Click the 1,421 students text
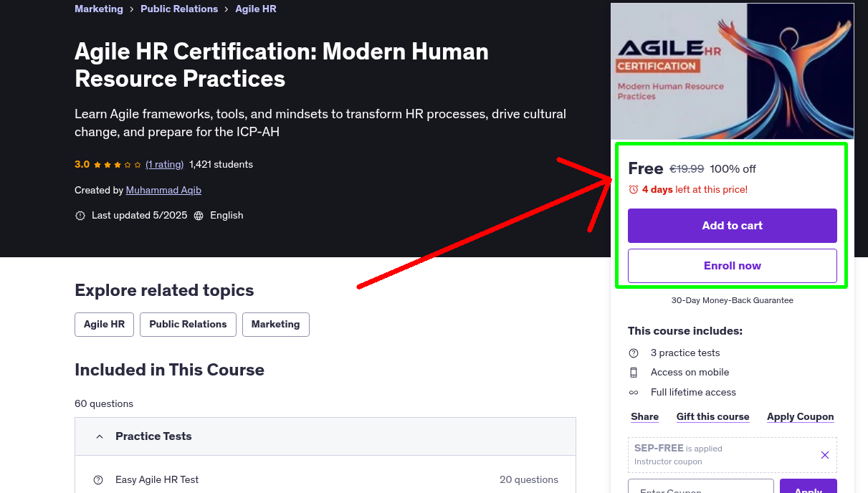This screenshot has width=868, height=493. click(221, 164)
